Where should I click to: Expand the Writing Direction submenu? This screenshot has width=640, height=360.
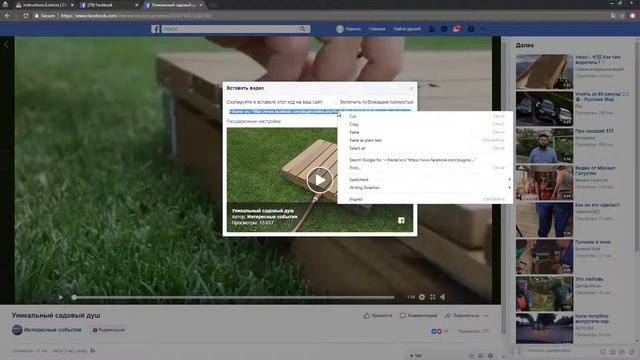(425, 188)
